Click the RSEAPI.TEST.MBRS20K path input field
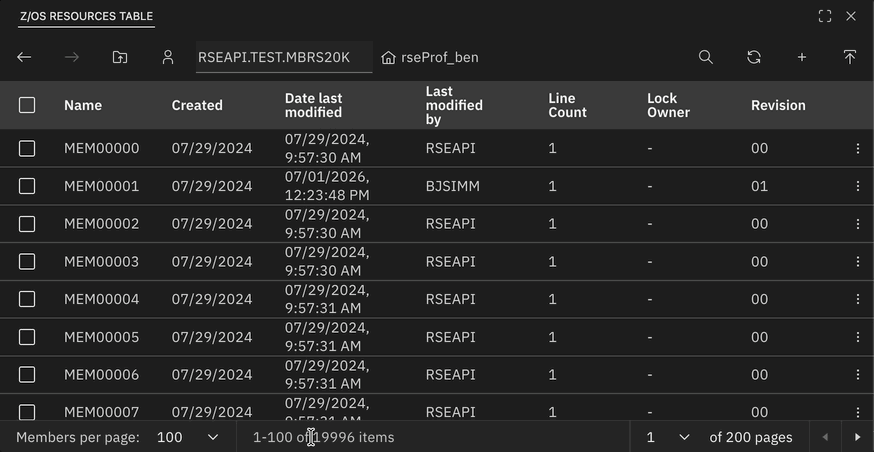The image size is (874, 452). (284, 57)
